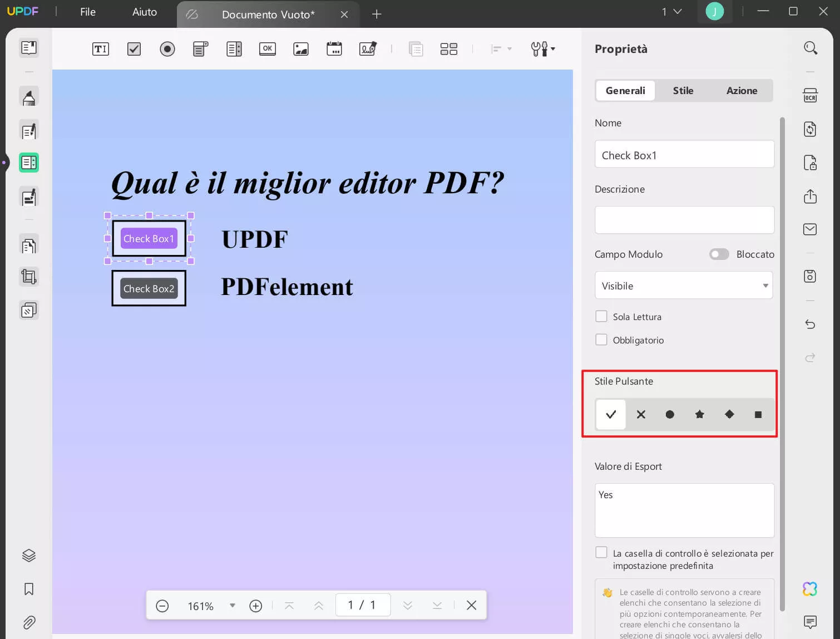Add a new tab with plus button
840x639 pixels.
tap(377, 14)
